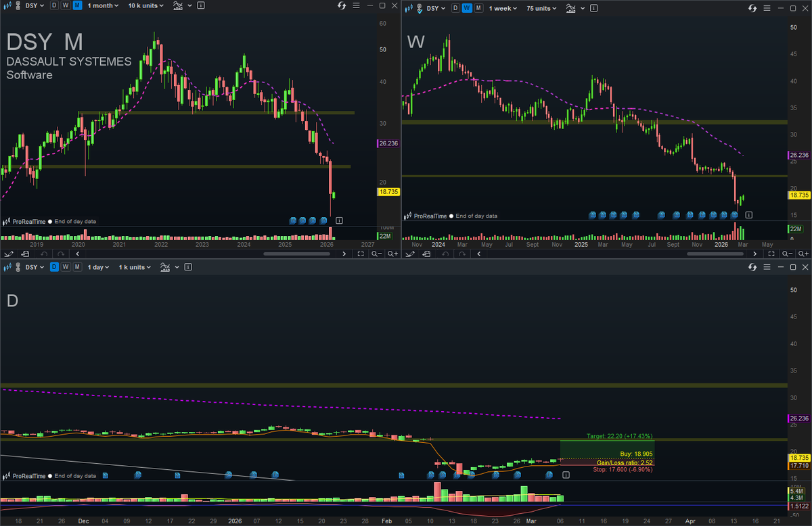Click the sync/link icon of the weekly chart

click(752, 9)
